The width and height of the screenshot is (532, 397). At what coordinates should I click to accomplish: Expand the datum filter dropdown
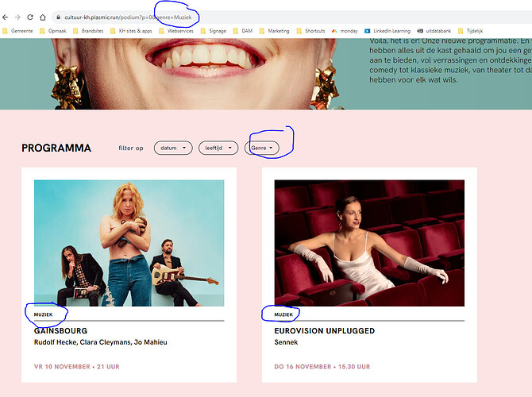click(x=172, y=148)
